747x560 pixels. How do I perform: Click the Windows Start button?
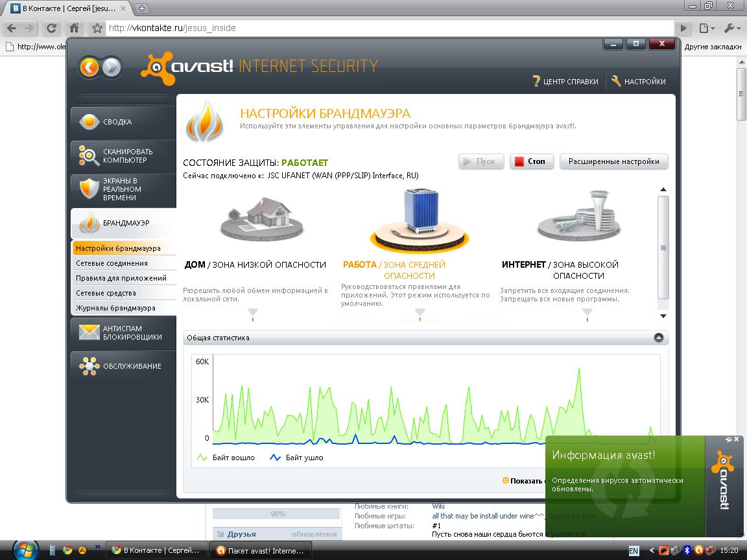(x=24, y=550)
